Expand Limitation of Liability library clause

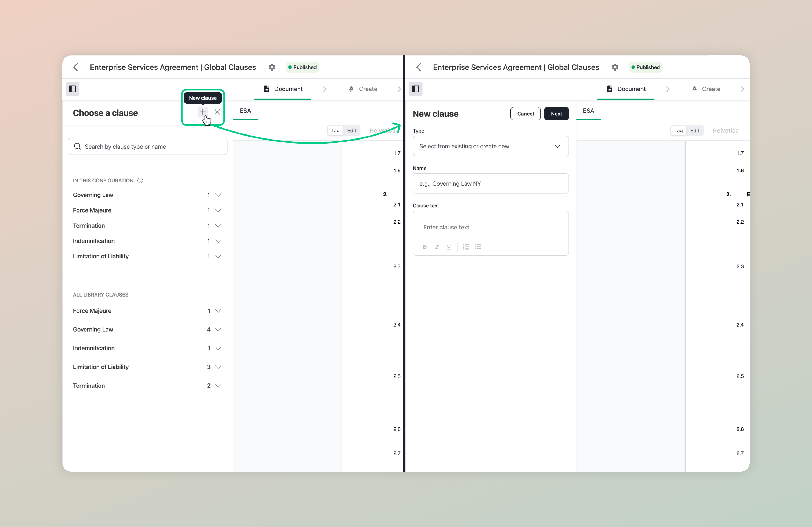(218, 367)
